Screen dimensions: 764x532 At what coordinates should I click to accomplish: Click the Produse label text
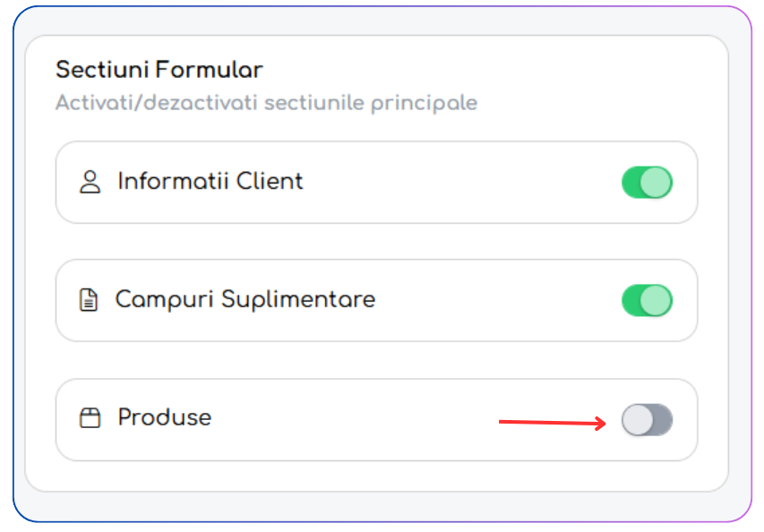click(x=165, y=417)
